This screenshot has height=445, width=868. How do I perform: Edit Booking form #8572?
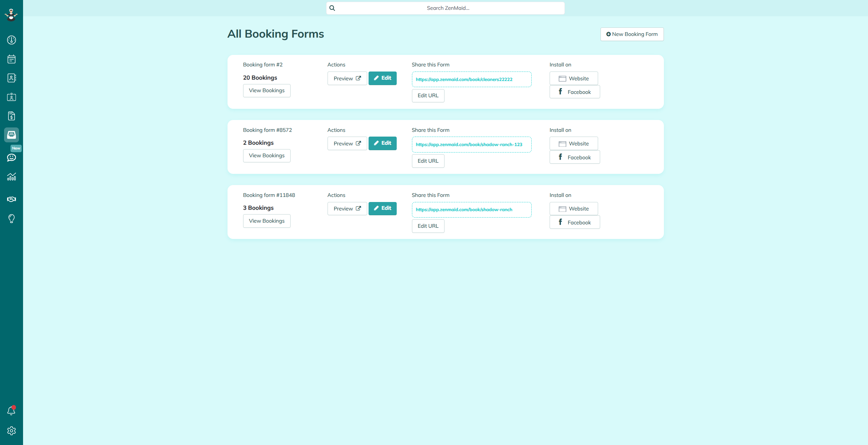(382, 143)
